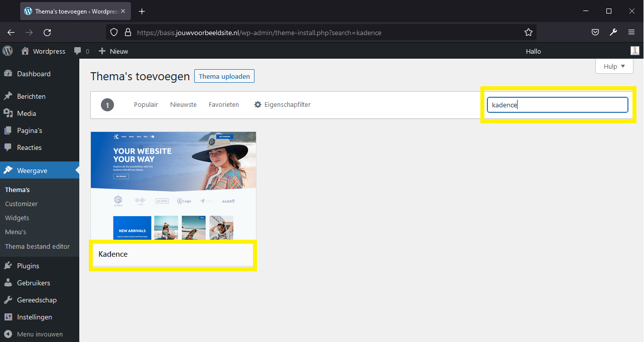Image resolution: width=644 pixels, height=342 pixels.
Task: Open the WordPress logo menu in admin bar
Action: 8,51
